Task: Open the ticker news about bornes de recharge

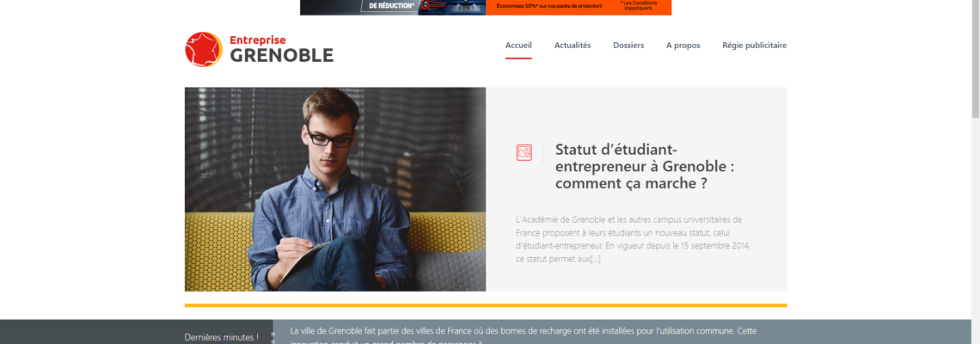Action: 524,335
